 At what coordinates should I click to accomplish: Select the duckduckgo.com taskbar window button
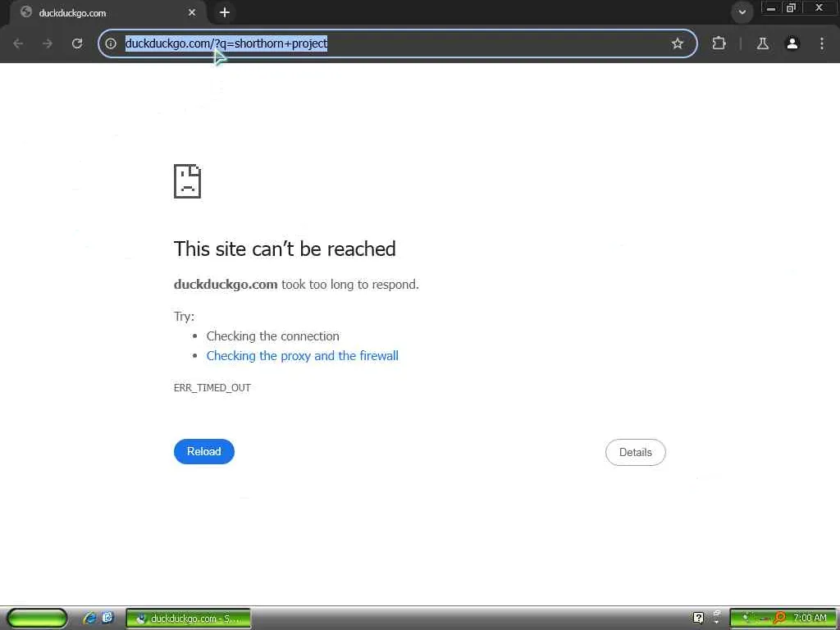[188, 619]
